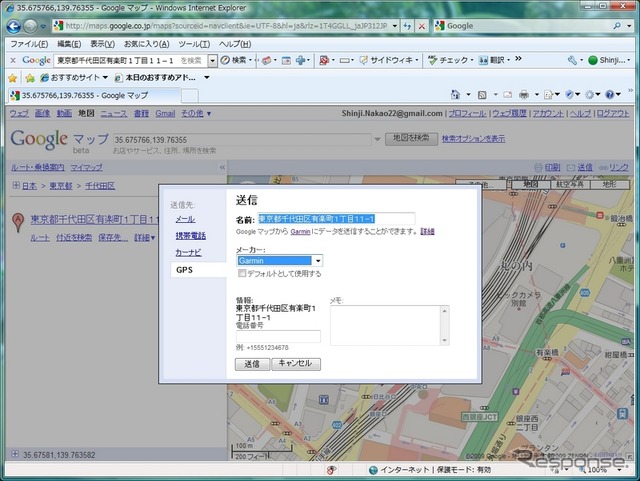Close the Google Toolbar with X
Viewport: 640px width, 481px height.
pos(13,60)
